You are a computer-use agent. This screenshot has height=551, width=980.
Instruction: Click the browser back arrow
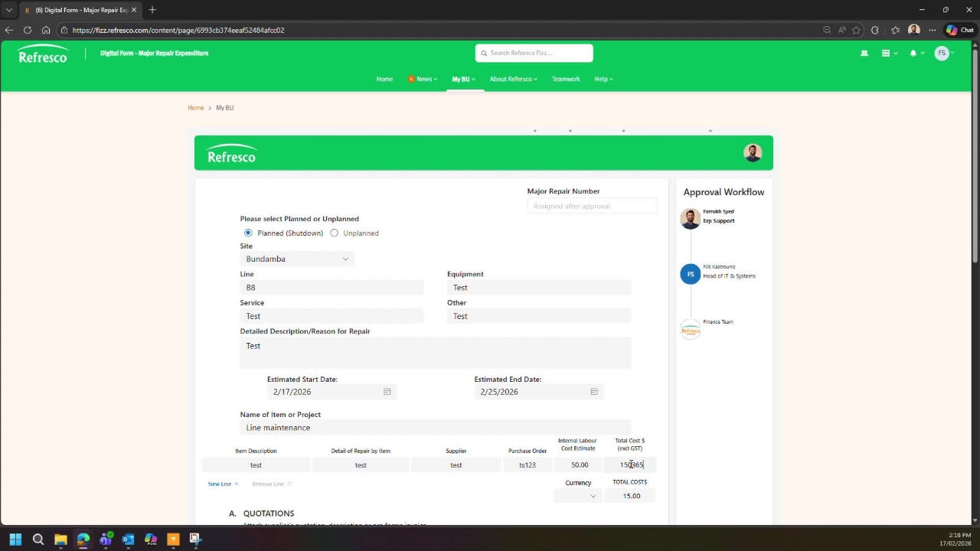[x=9, y=30]
